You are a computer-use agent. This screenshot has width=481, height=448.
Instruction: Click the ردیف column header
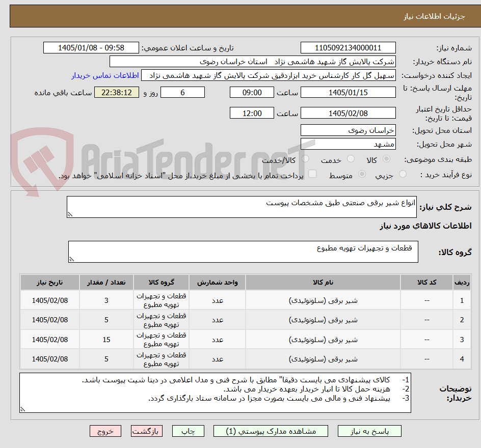[x=462, y=282]
